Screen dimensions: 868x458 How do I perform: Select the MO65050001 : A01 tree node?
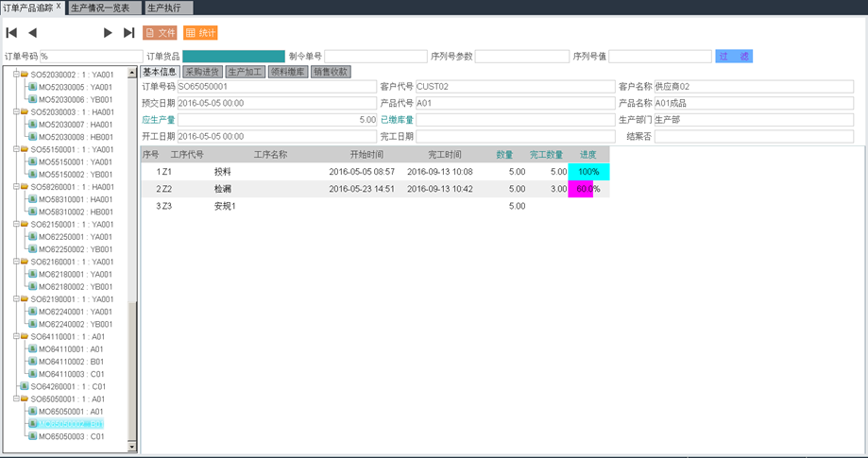(71, 412)
